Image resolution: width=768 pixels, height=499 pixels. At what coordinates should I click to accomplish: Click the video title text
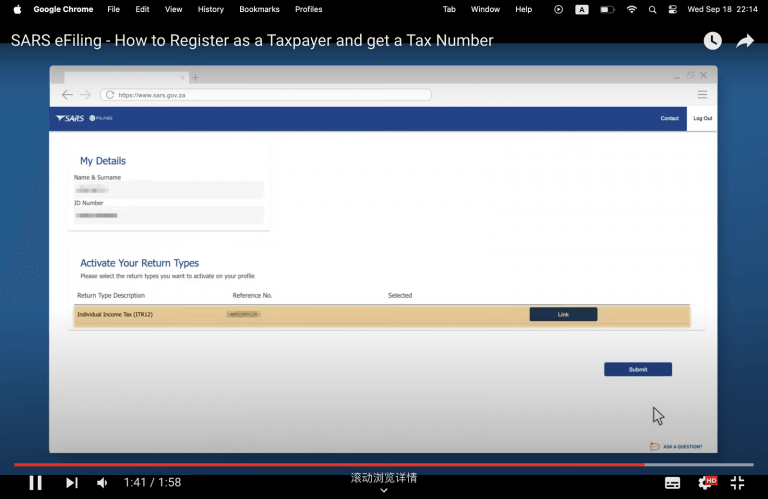(252, 41)
